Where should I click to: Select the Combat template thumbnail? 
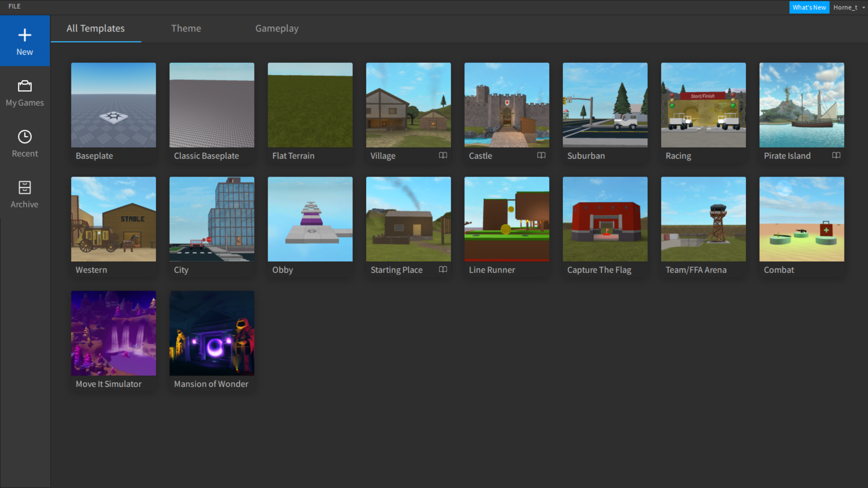coord(802,219)
